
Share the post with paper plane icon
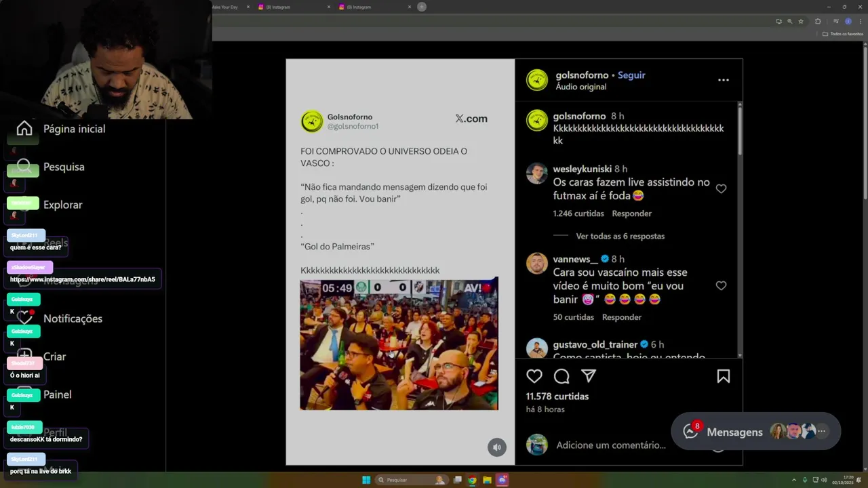click(589, 376)
